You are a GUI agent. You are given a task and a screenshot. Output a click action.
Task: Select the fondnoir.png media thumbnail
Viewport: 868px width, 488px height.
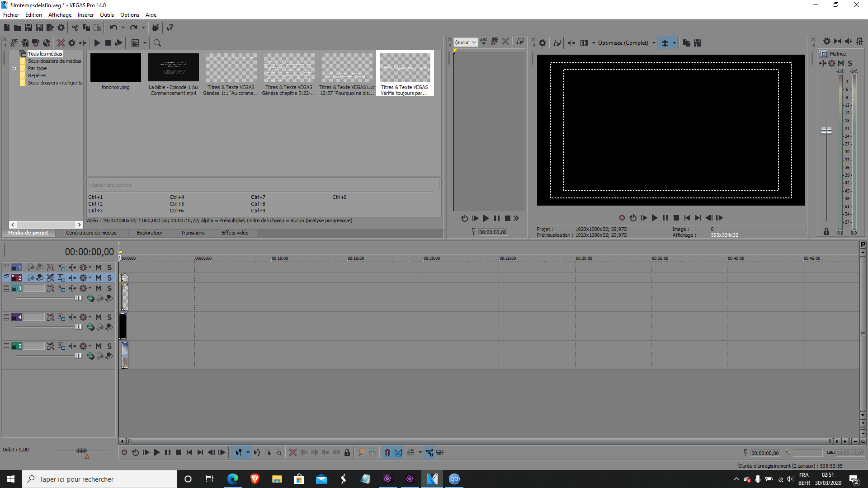[x=116, y=68]
